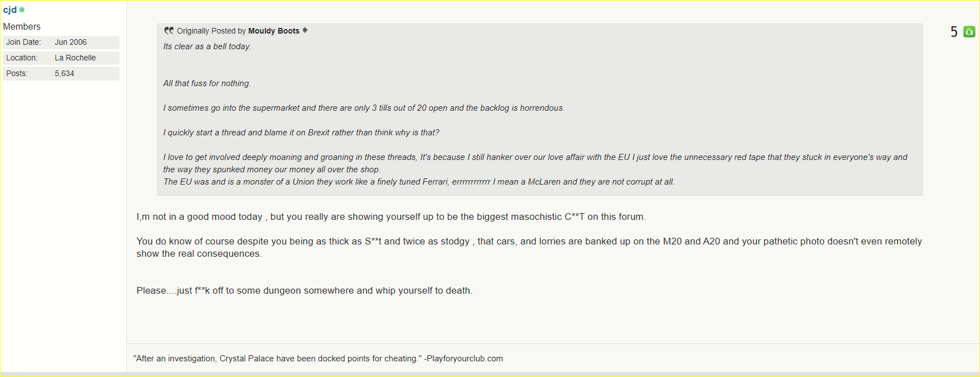Screen dimensions: 980x377
Task: Click quoted line 'All that fuss for nothing.'
Action: [207, 83]
